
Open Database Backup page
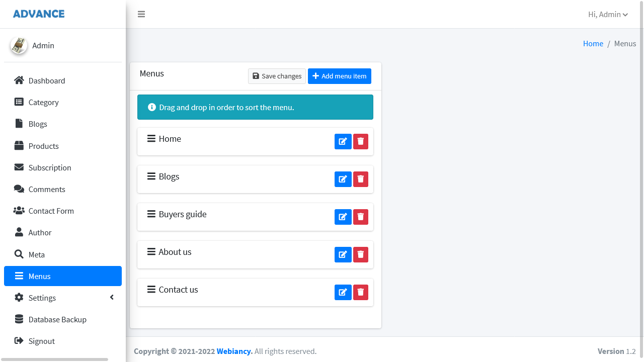pos(57,320)
